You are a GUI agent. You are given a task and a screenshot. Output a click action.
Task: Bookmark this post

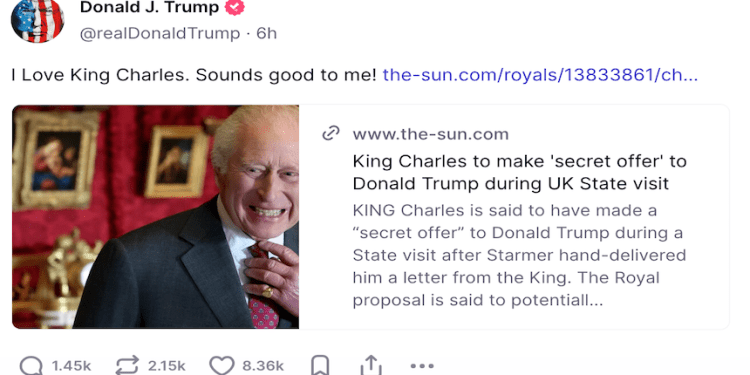pos(320,366)
